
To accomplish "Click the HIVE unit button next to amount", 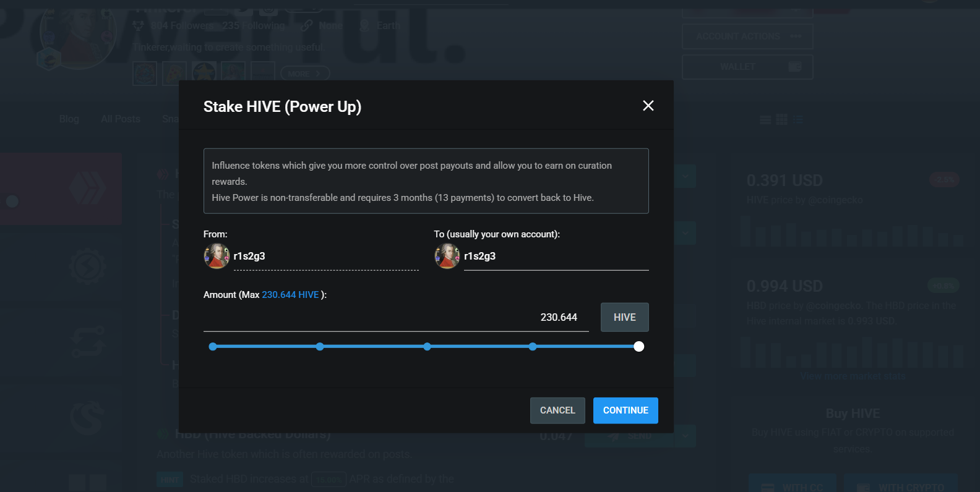I will [x=624, y=317].
